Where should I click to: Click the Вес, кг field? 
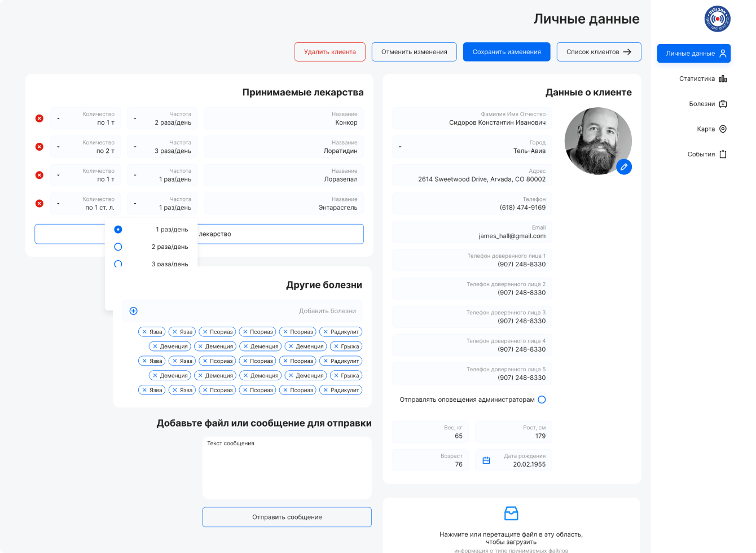[x=430, y=432]
